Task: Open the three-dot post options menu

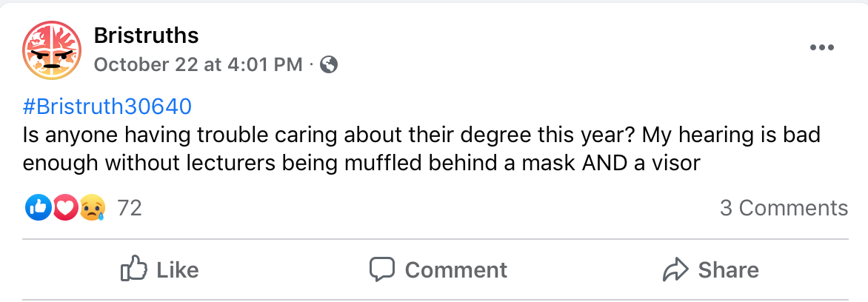Action: (x=822, y=48)
